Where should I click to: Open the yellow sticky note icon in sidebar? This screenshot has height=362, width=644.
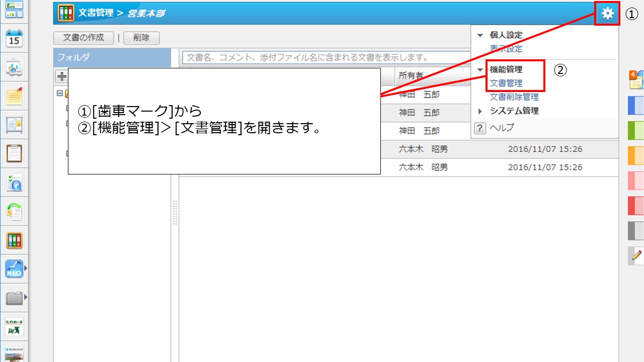click(14, 97)
